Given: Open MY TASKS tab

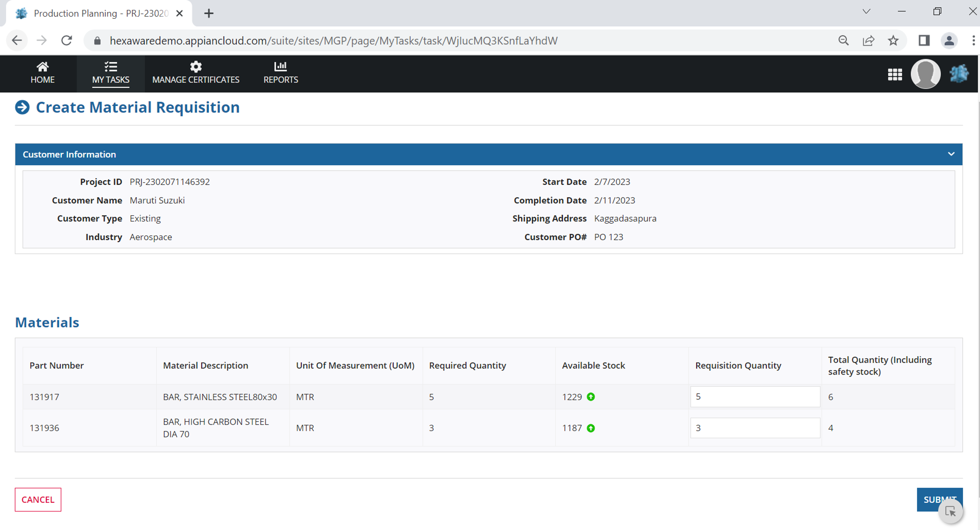Looking at the screenshot, I should tap(111, 73).
